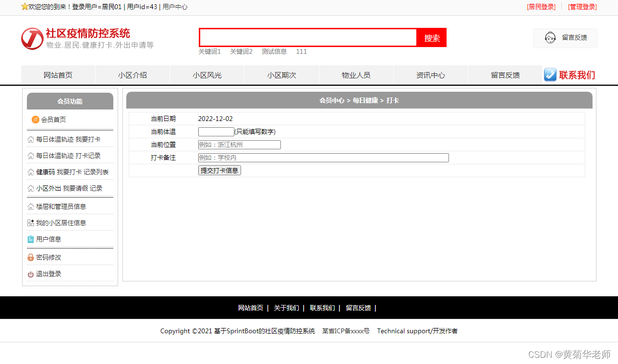
Task: Open 楼层和管理员信息 sidebar link
Action: pos(61,207)
